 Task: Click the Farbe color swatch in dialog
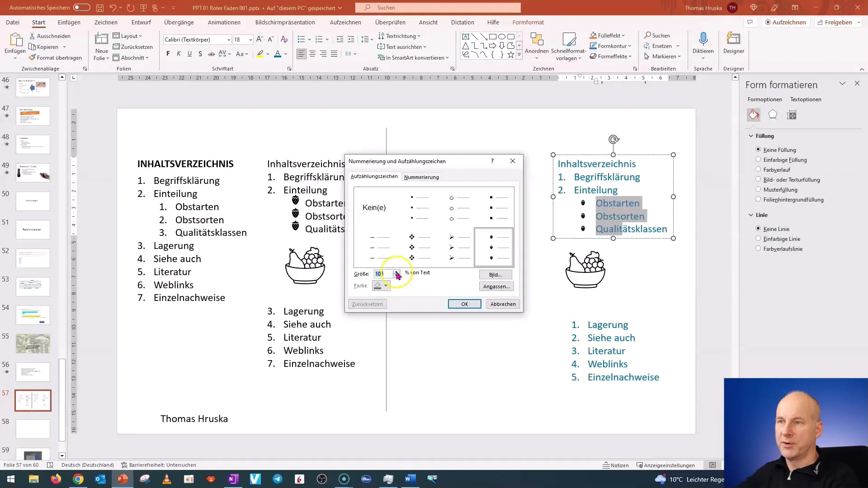pos(380,286)
